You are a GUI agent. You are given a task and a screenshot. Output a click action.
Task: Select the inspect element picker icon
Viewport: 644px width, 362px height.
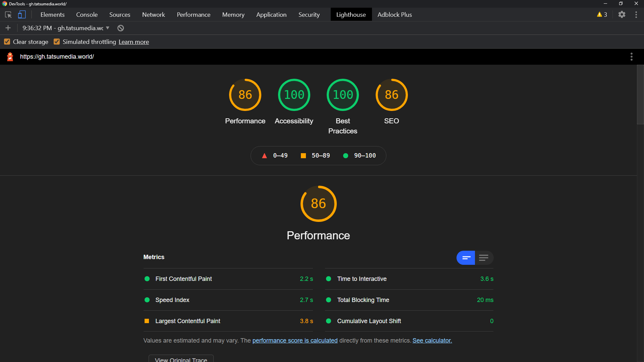point(8,15)
